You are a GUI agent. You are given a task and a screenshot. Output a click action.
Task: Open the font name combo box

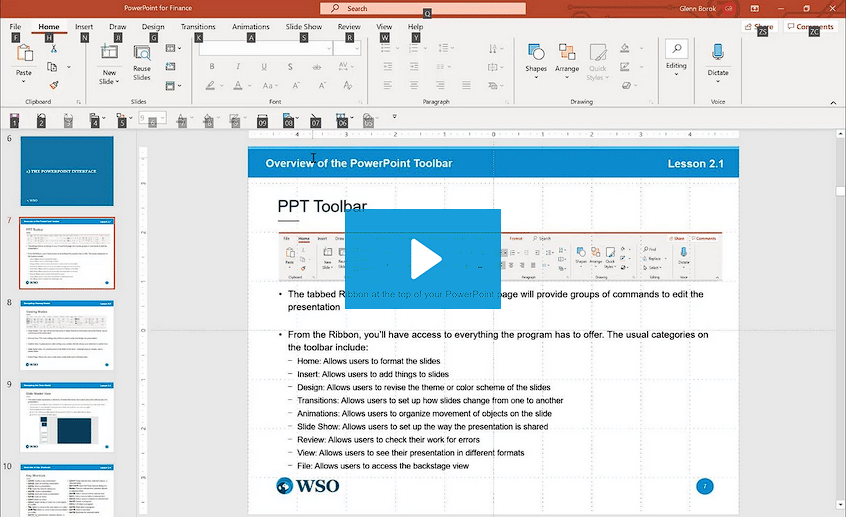[x=265, y=49]
